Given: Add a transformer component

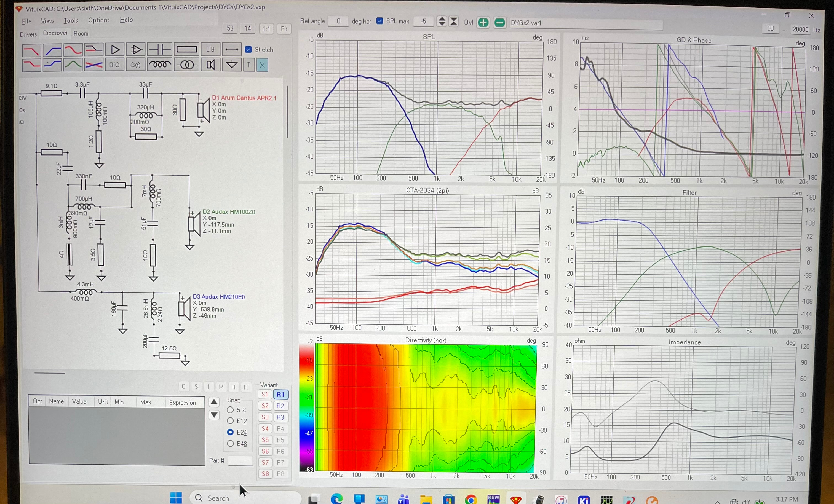Looking at the screenshot, I should pos(186,65).
